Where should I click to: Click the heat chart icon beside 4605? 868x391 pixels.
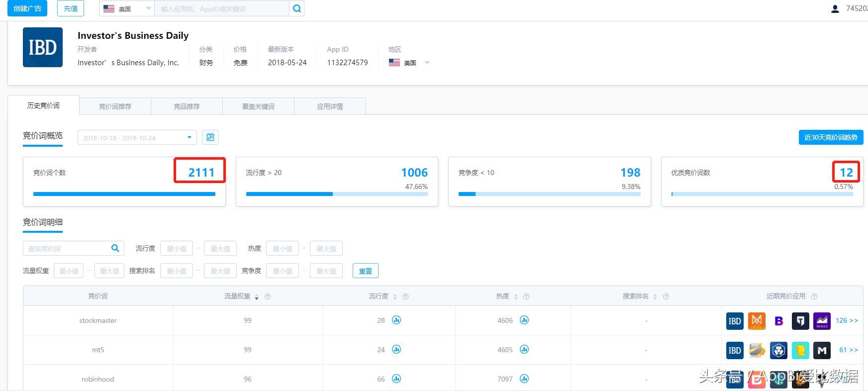(x=524, y=350)
